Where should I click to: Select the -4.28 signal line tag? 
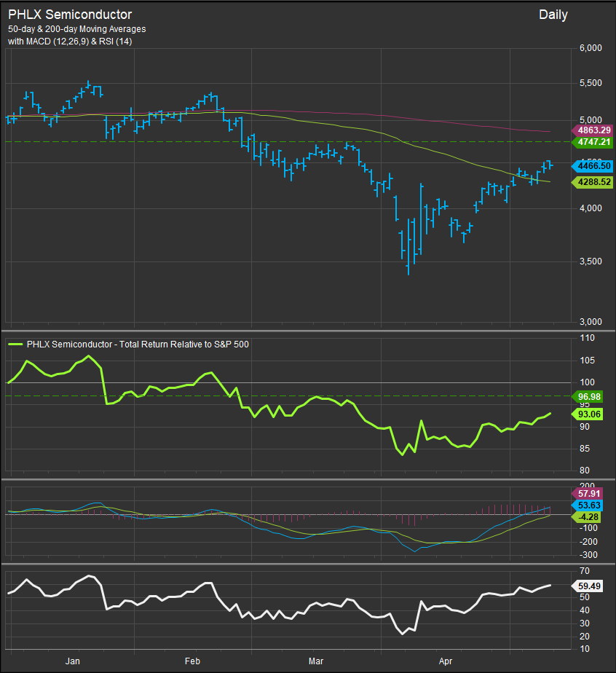point(586,517)
